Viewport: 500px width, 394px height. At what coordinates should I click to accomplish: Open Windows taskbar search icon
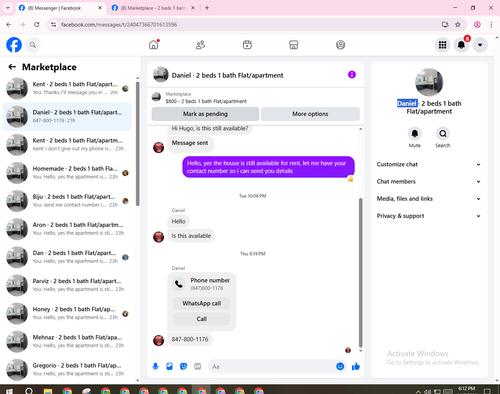(29, 391)
